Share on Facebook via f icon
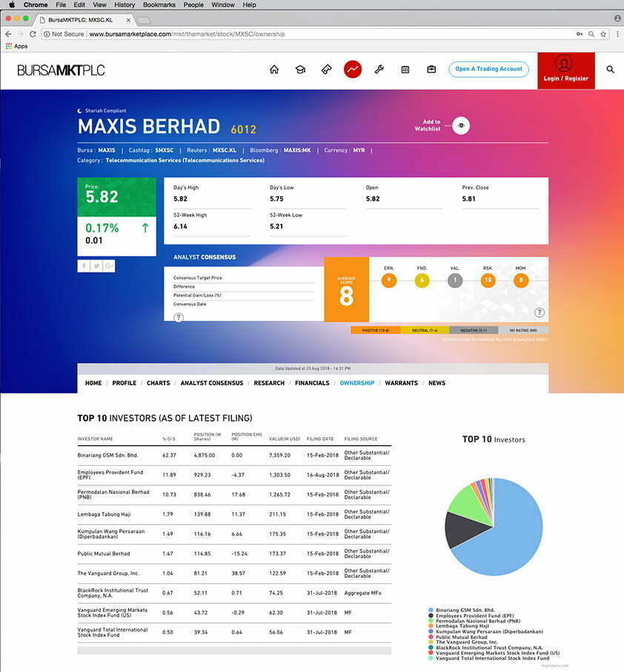 (x=83, y=266)
